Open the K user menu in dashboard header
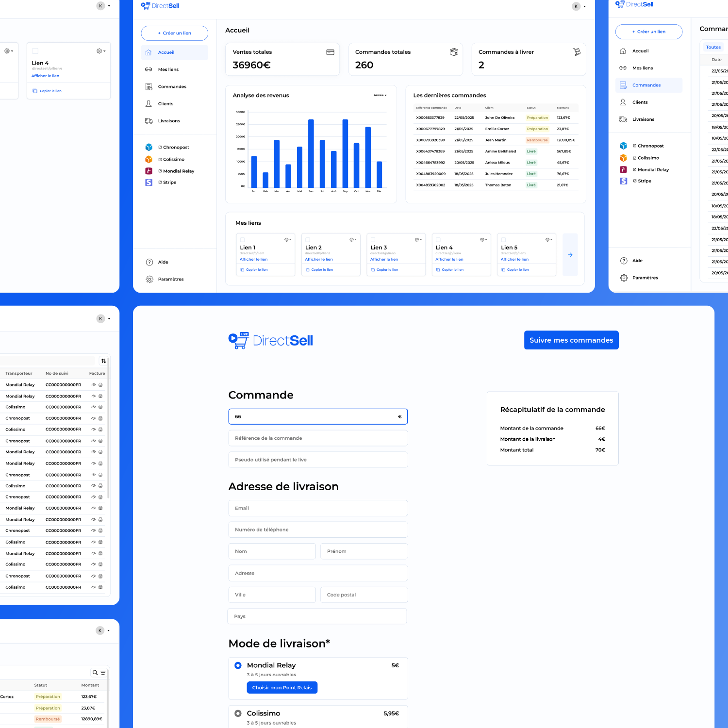 coord(579,6)
